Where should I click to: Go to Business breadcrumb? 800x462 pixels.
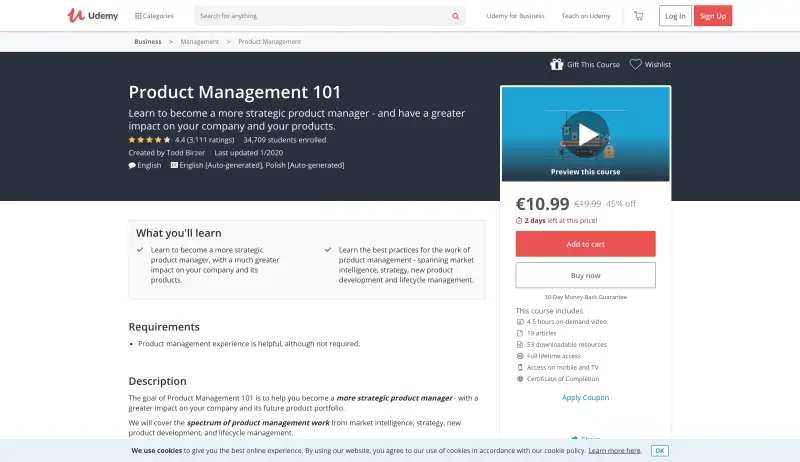pyautogui.click(x=147, y=42)
